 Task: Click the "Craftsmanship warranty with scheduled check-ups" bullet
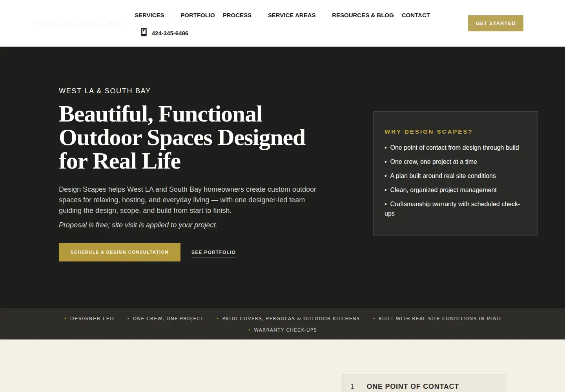[452, 209]
